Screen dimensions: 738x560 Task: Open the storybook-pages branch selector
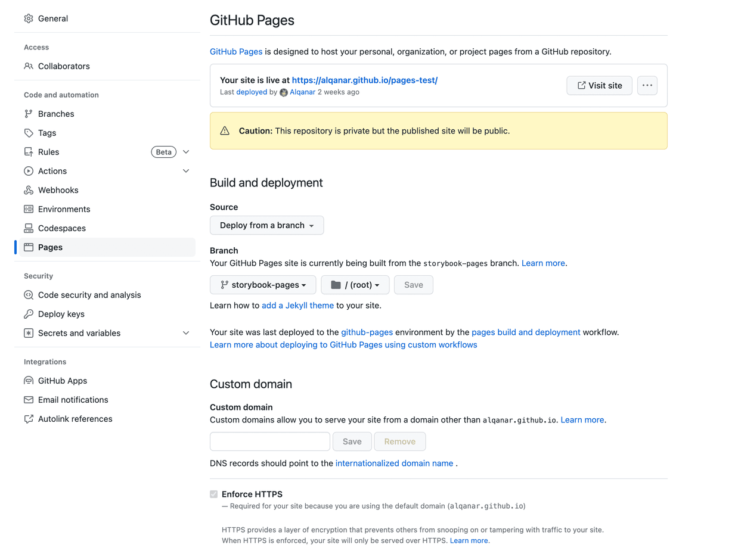click(x=262, y=285)
